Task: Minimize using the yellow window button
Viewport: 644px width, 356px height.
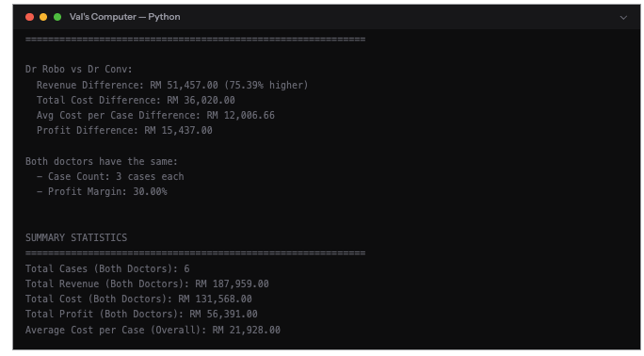Action: tap(43, 17)
